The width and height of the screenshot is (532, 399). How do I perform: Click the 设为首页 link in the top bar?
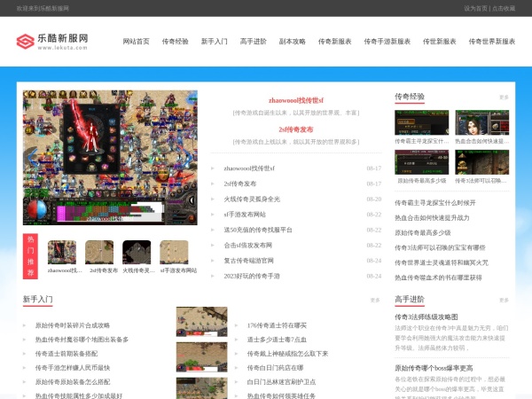(475, 8)
